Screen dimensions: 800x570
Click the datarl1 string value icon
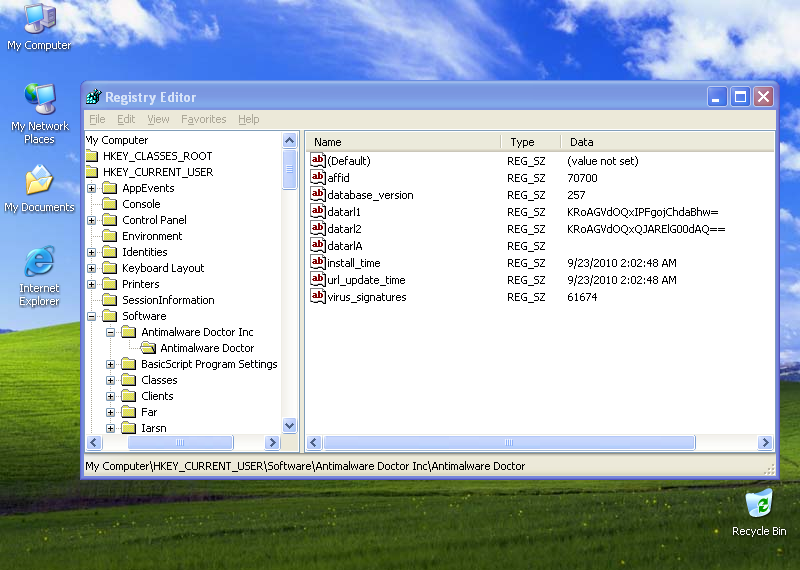tap(317, 211)
